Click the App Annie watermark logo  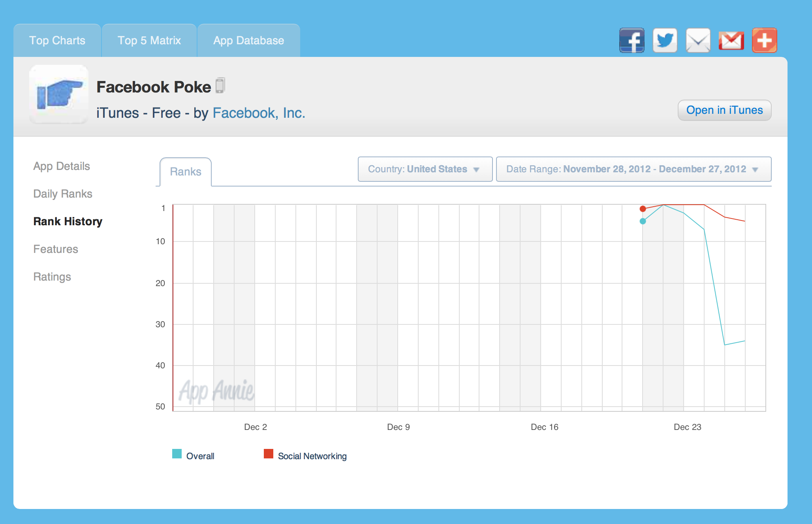[216, 391]
